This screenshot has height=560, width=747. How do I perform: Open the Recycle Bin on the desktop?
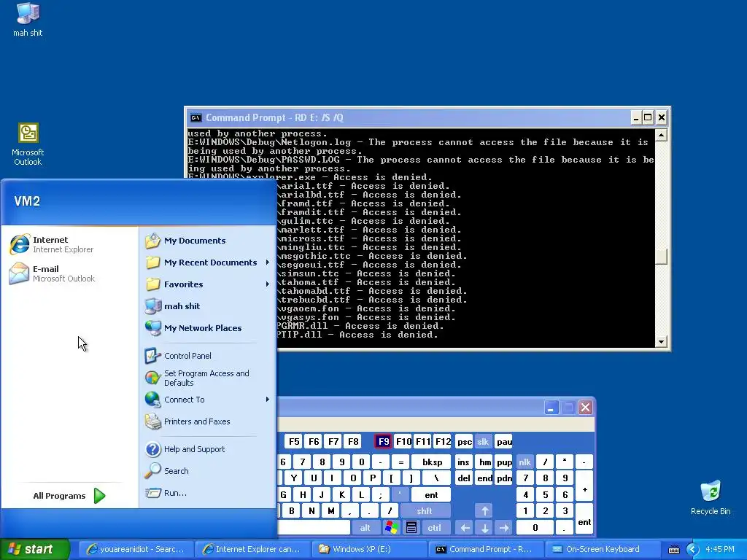(x=711, y=497)
